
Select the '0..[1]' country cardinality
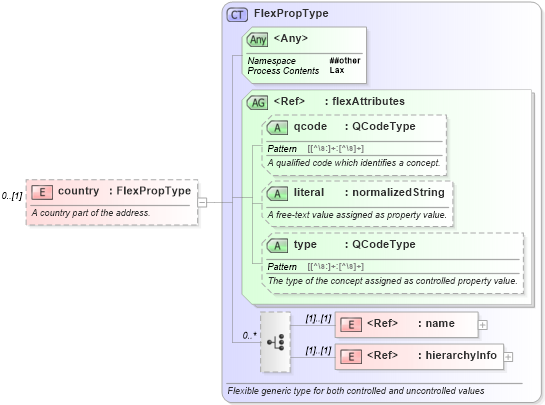[x=12, y=196]
